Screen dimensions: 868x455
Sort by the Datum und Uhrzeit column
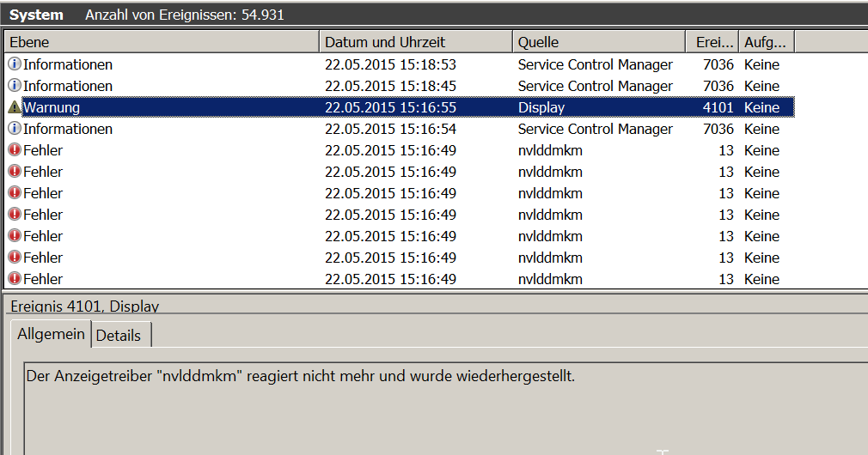[x=416, y=42]
